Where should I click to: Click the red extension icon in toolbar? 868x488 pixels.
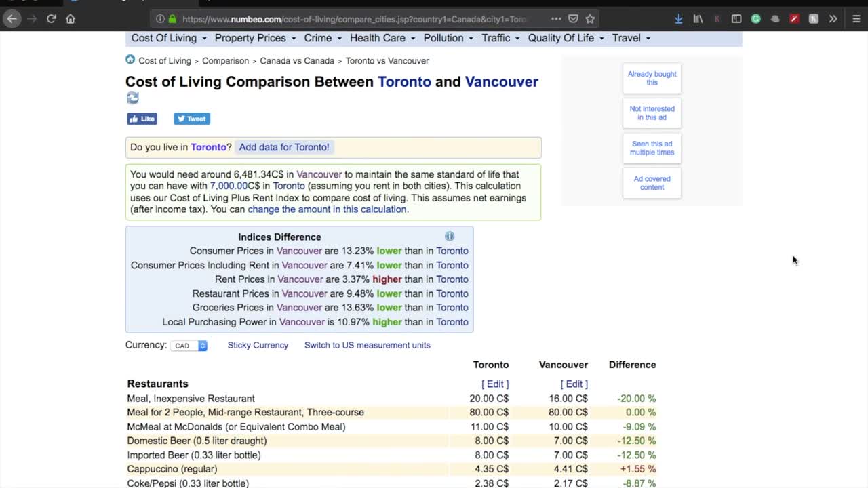pyautogui.click(x=794, y=19)
